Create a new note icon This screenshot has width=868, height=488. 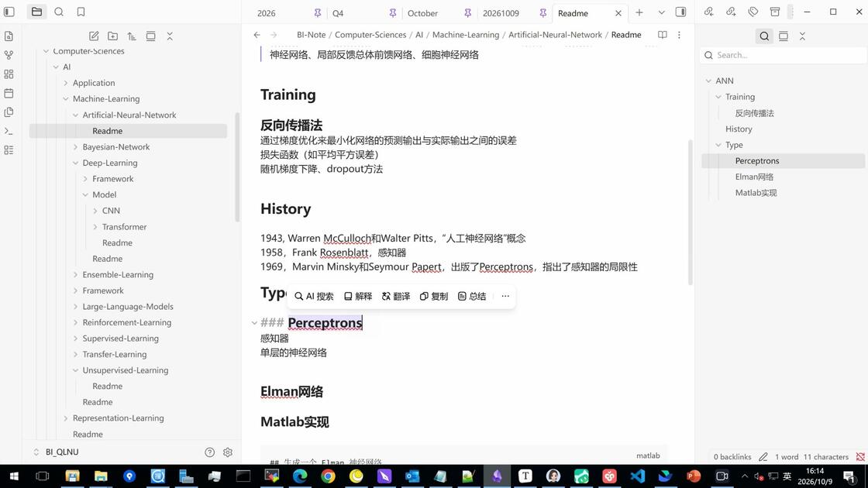(94, 36)
